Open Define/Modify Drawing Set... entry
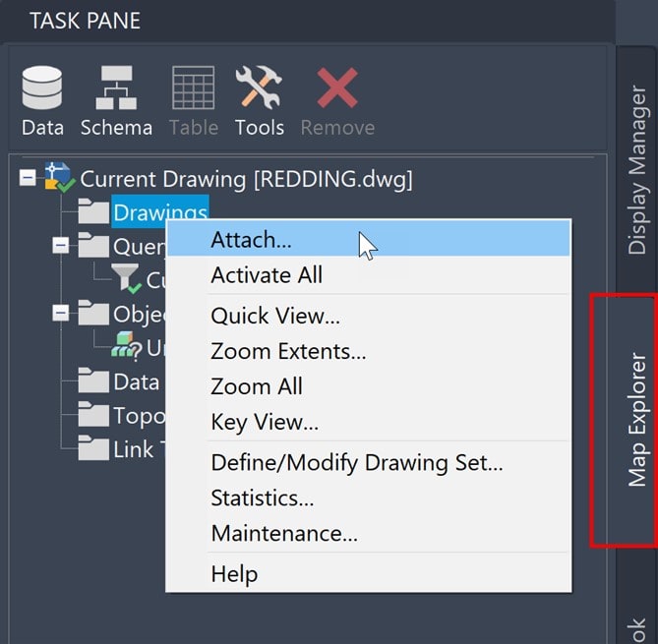The width and height of the screenshot is (658, 644). [x=369, y=462]
